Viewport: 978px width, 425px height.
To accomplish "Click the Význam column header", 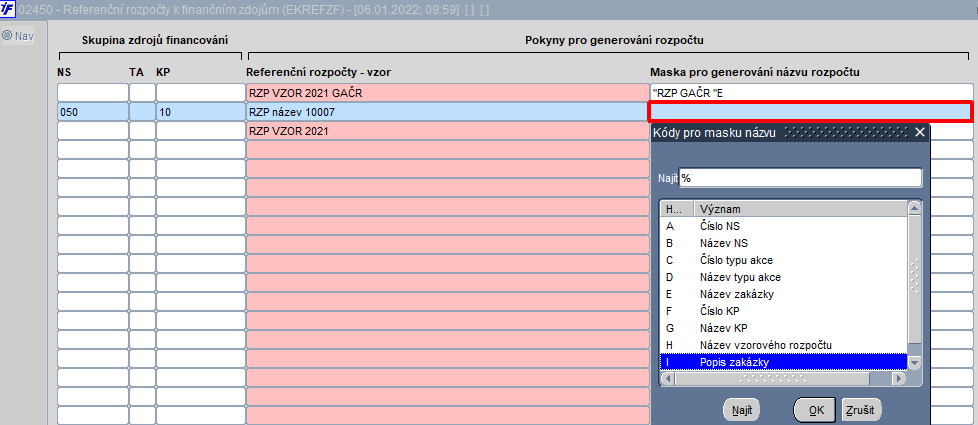I will [800, 209].
